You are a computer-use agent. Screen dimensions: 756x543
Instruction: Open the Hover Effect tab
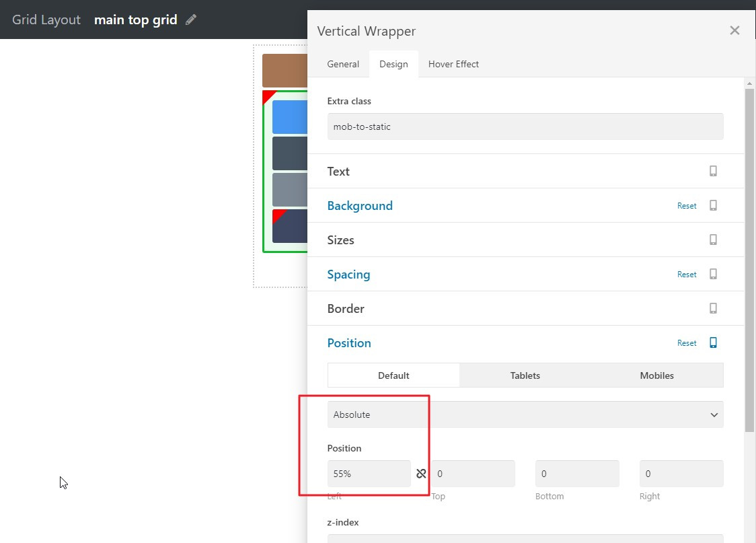click(453, 64)
